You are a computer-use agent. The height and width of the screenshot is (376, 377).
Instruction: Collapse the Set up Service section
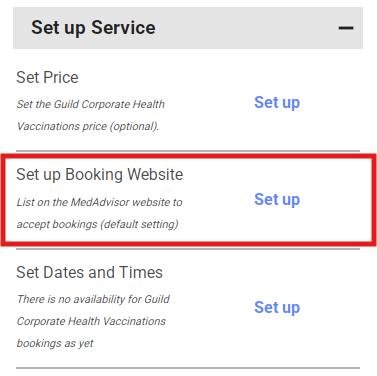[346, 28]
